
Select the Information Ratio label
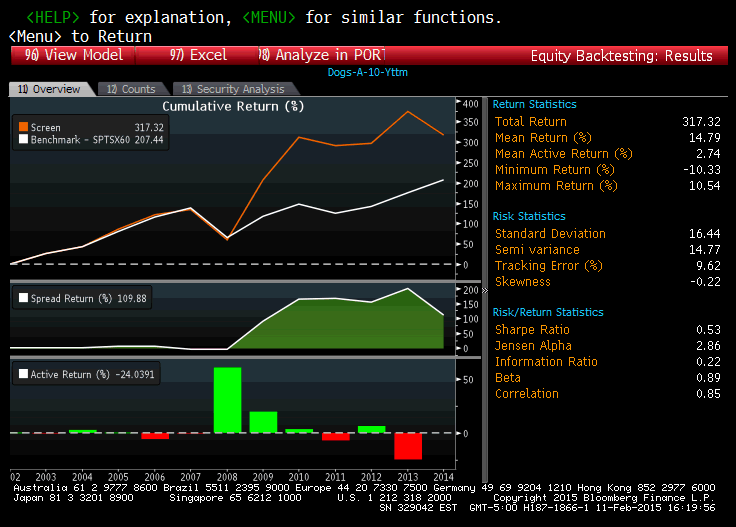tap(546, 361)
